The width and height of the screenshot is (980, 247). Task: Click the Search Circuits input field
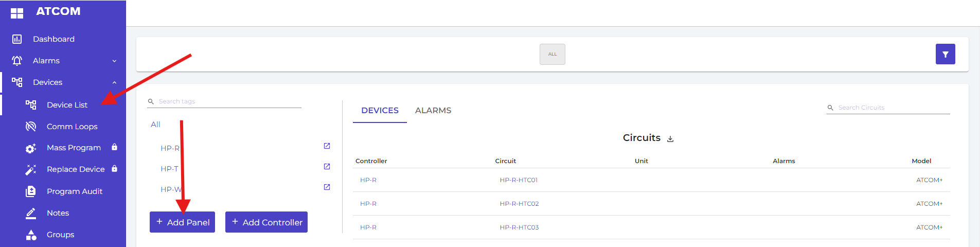pyautogui.click(x=893, y=108)
